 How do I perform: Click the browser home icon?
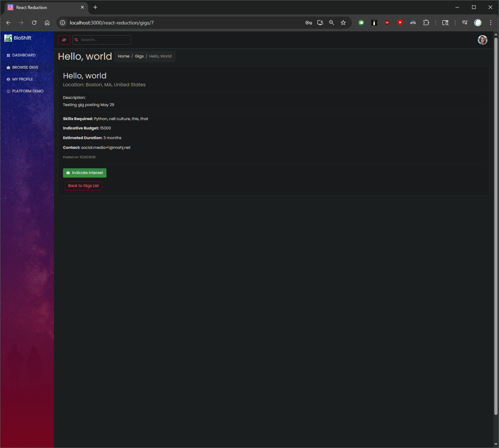[47, 23]
